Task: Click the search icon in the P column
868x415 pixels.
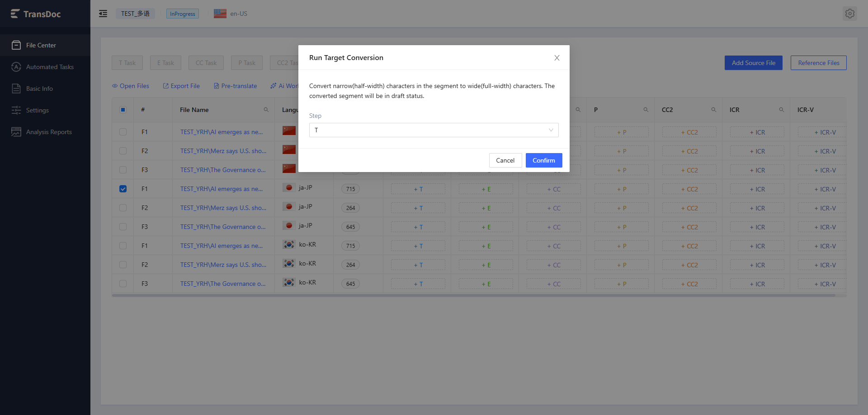Action: (646, 110)
